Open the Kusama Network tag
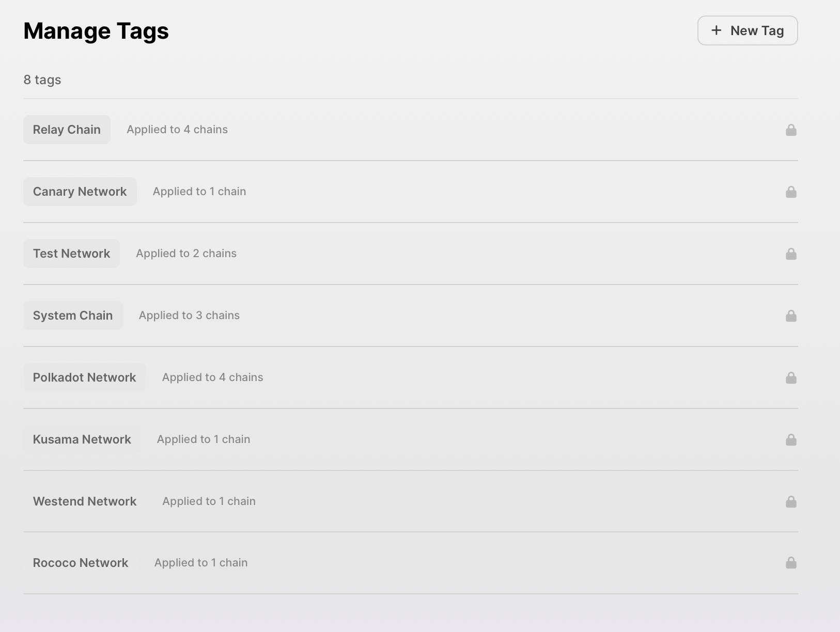 (82, 439)
